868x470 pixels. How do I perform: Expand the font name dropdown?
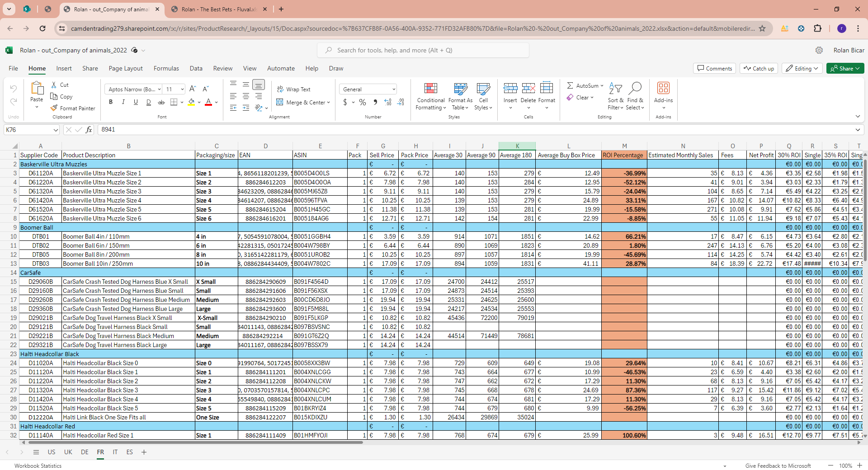coord(159,89)
